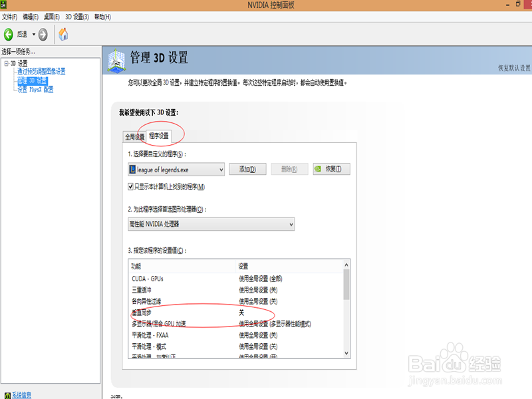This screenshot has width=532, height=399.
Task: Click the green Back arrow icon
Action: 9,35
